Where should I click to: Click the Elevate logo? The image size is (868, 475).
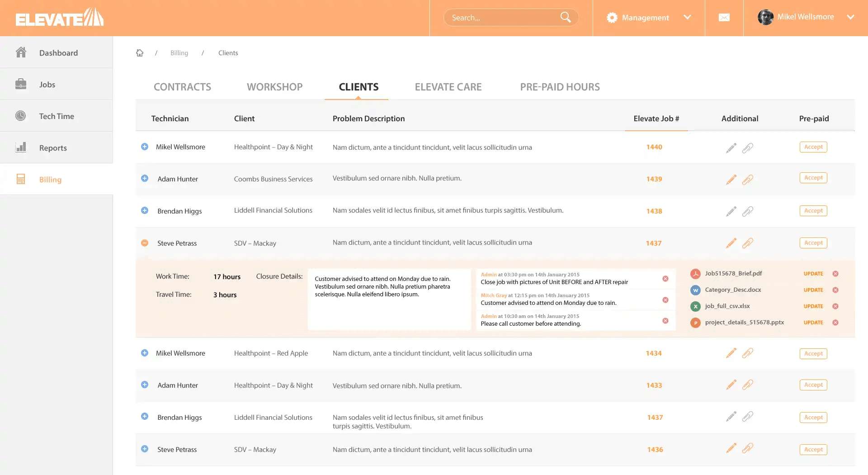(x=60, y=17)
